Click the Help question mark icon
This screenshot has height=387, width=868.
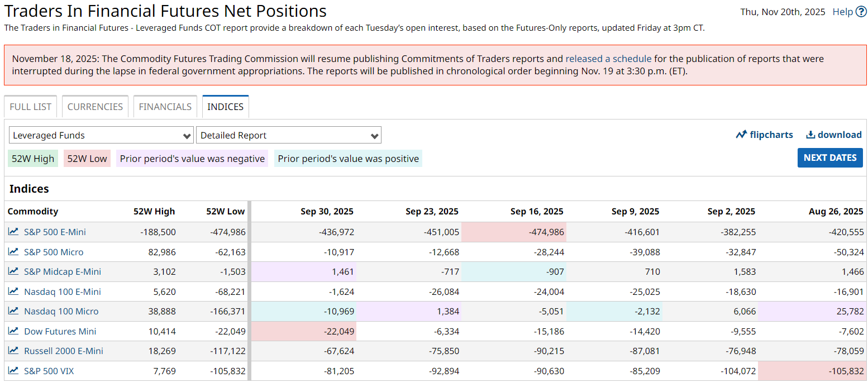pos(861,12)
